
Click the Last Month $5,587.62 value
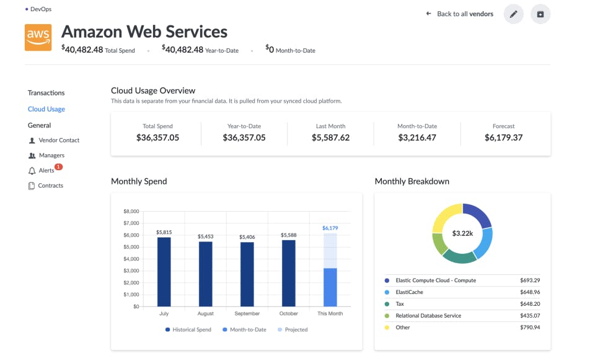pos(330,137)
